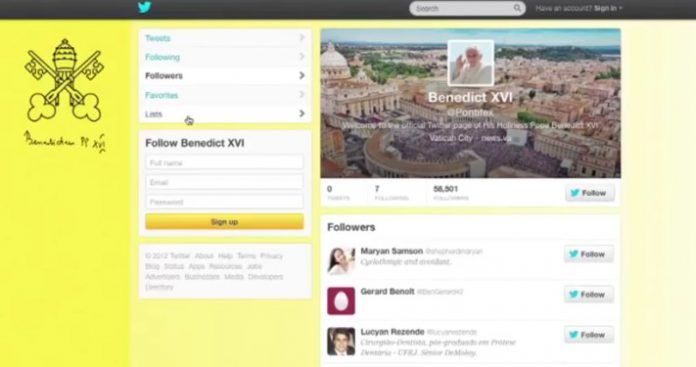Open the Tweets section in sidebar
This screenshot has height=367, width=696.
point(225,38)
